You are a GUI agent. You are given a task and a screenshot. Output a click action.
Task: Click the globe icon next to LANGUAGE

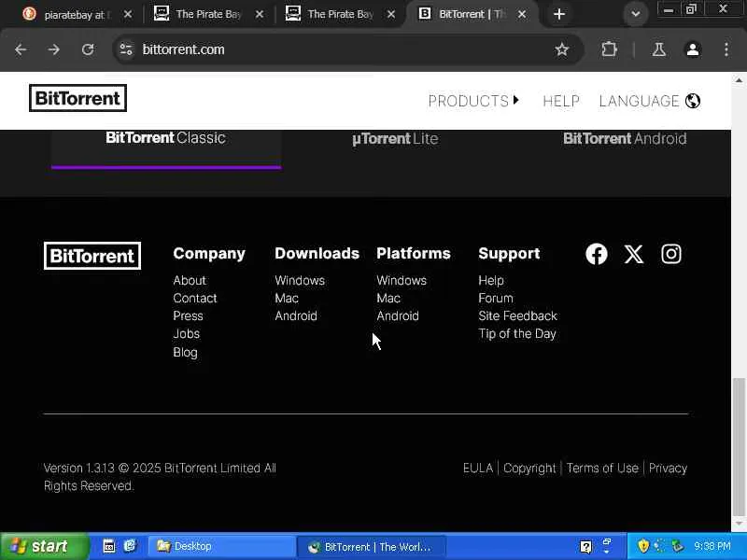coord(692,101)
